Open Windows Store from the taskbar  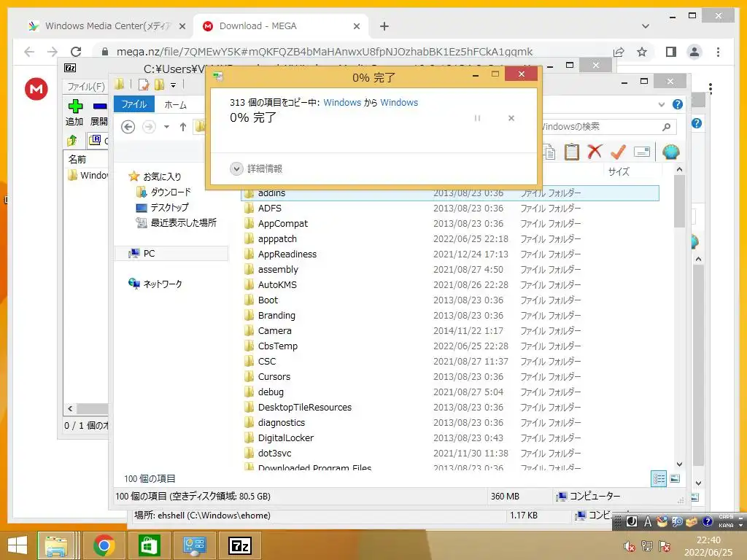point(149,545)
